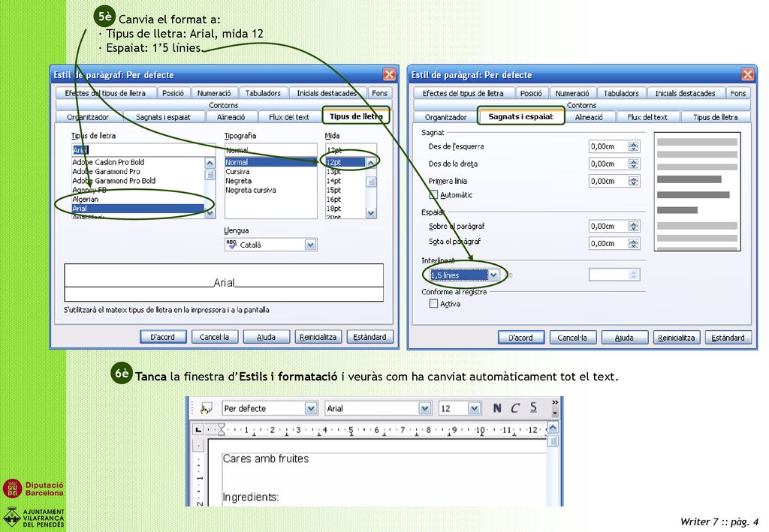
Task: Select Adobe Garamond Pro Bold font
Action: (137, 181)
